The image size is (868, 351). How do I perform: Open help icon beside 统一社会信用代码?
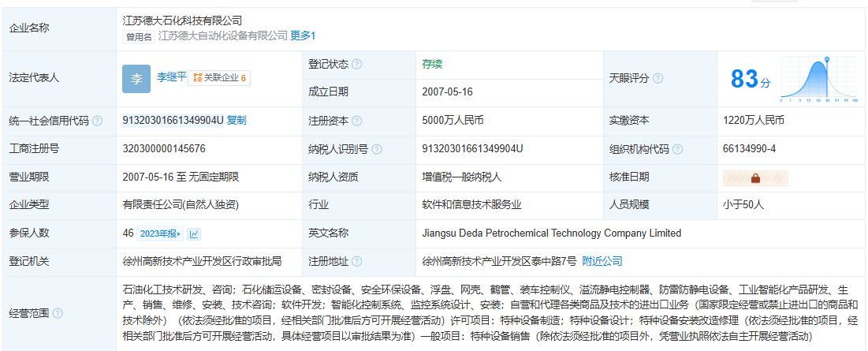[98, 121]
